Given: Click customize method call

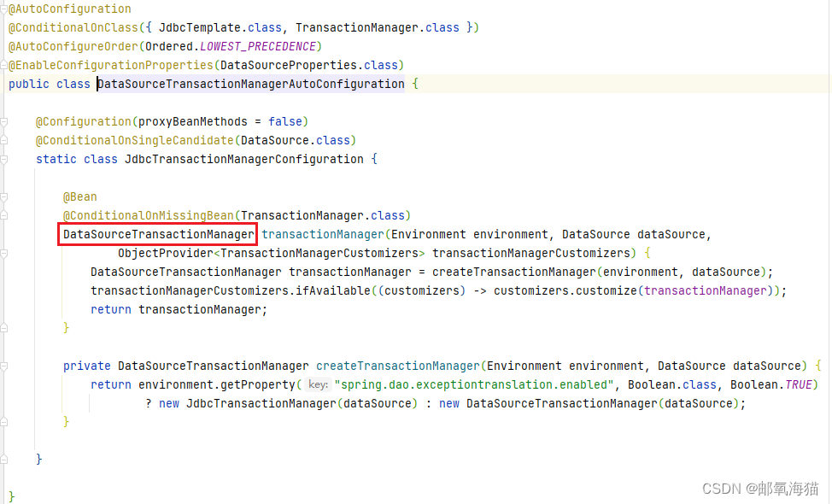Looking at the screenshot, I should click(607, 290).
